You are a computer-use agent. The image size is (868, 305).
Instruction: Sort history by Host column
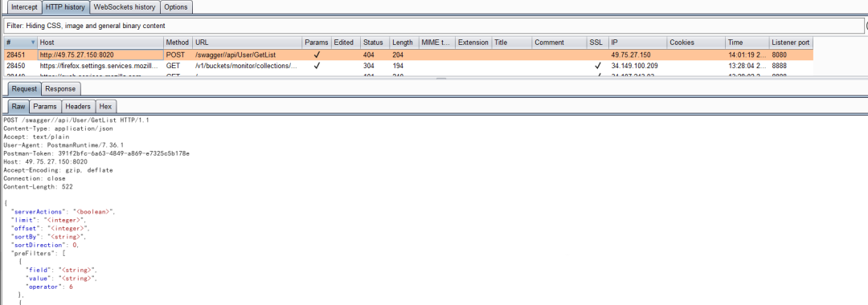pos(100,43)
